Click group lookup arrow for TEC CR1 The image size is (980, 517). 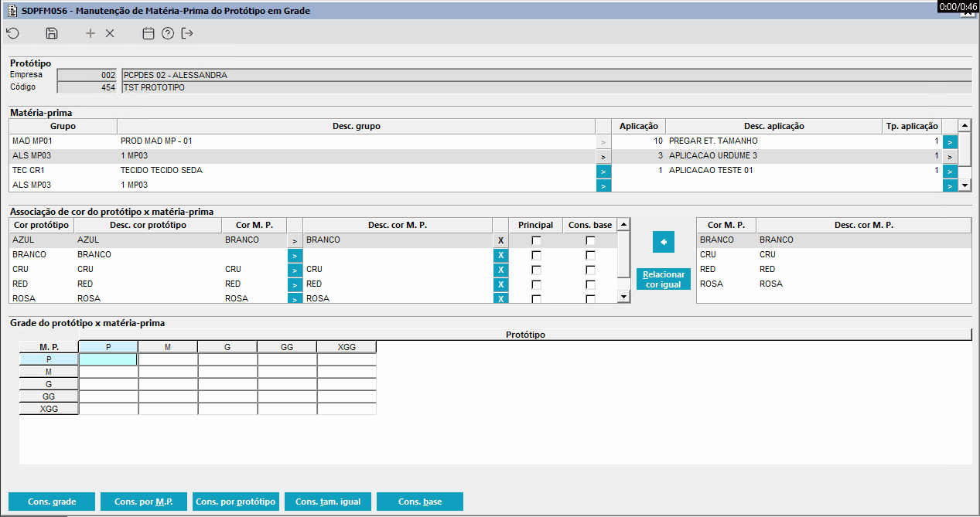click(x=603, y=171)
